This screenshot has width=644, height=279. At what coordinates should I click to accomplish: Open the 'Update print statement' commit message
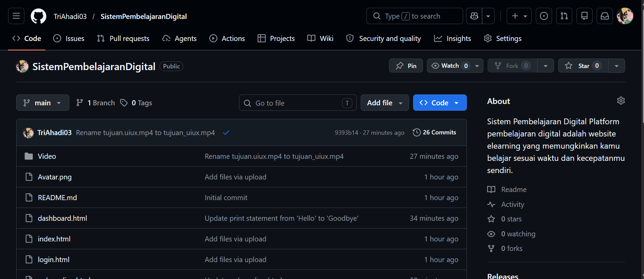(282, 218)
